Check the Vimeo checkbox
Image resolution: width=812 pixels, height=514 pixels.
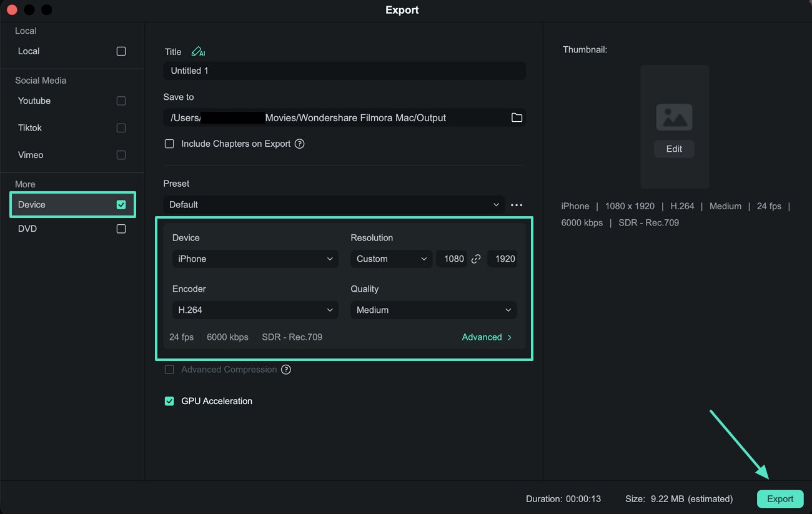(121, 155)
